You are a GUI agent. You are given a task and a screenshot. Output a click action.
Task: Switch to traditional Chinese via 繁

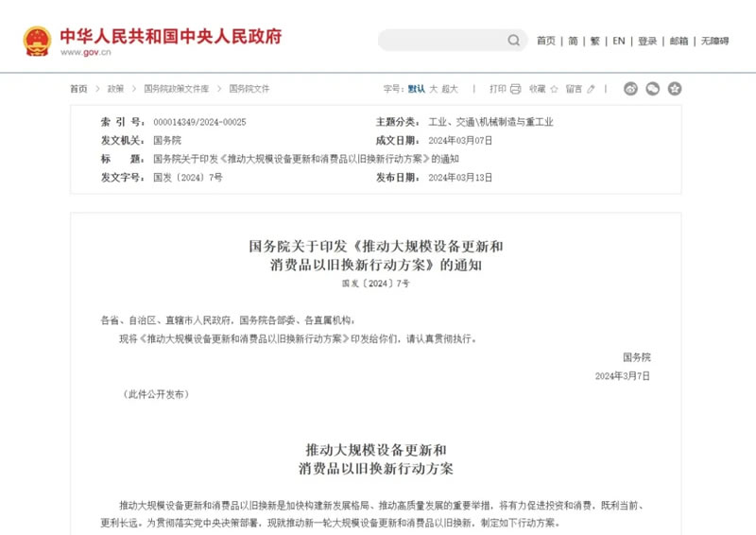click(595, 41)
